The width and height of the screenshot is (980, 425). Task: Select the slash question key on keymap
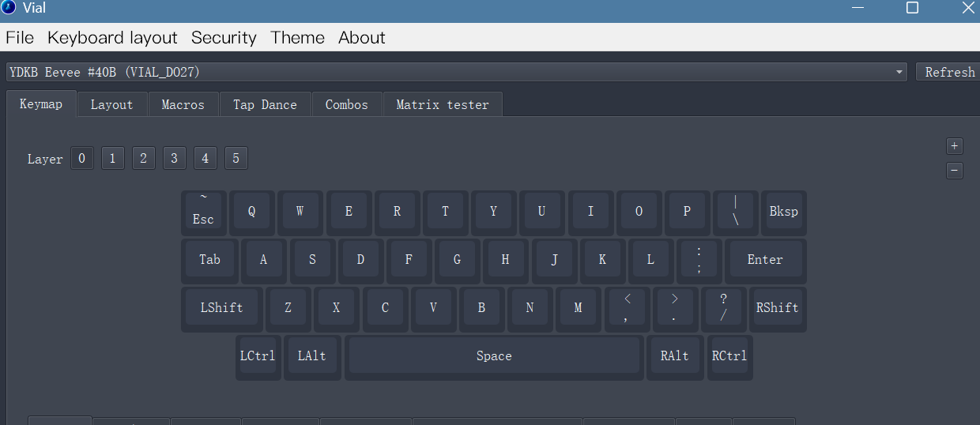pyautogui.click(x=723, y=309)
